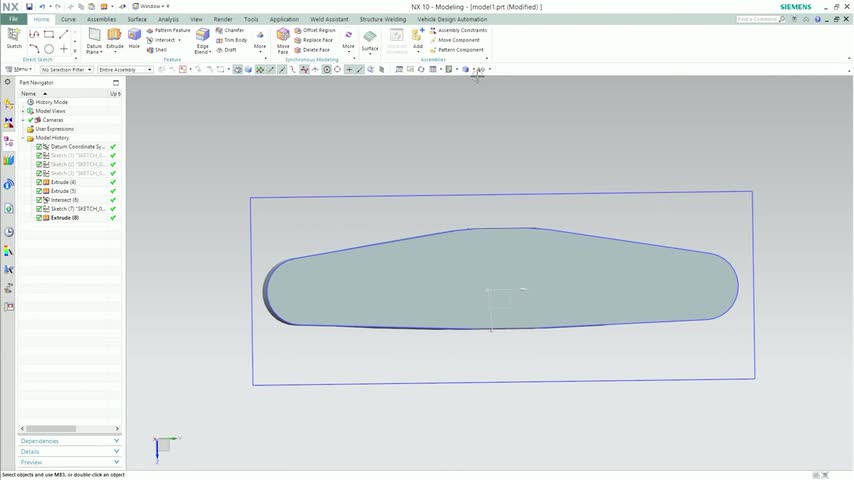The width and height of the screenshot is (854, 480).
Task: Expand the Preview panel
Action: 70,462
